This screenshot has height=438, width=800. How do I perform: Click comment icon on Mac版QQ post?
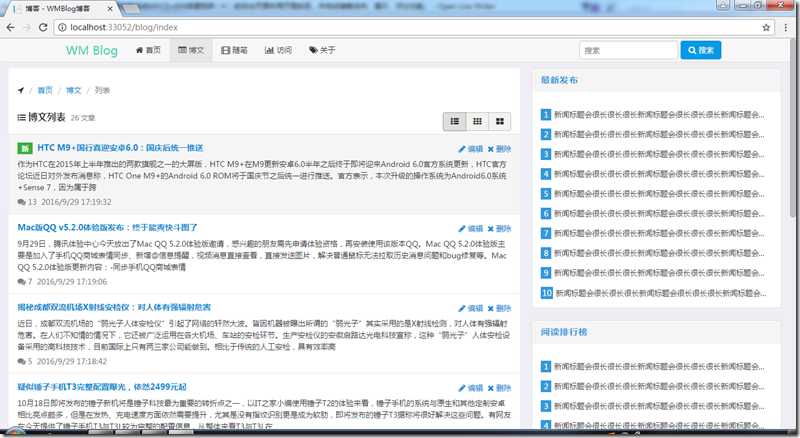coord(21,282)
